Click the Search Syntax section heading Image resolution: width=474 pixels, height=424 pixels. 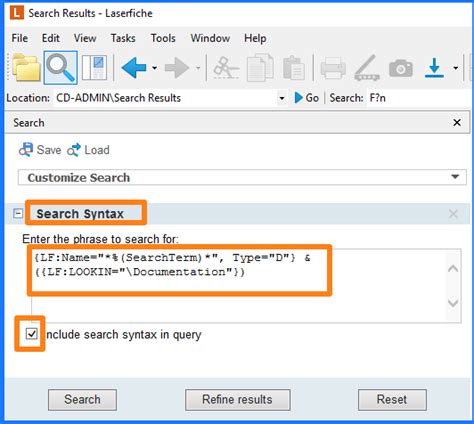(x=80, y=214)
